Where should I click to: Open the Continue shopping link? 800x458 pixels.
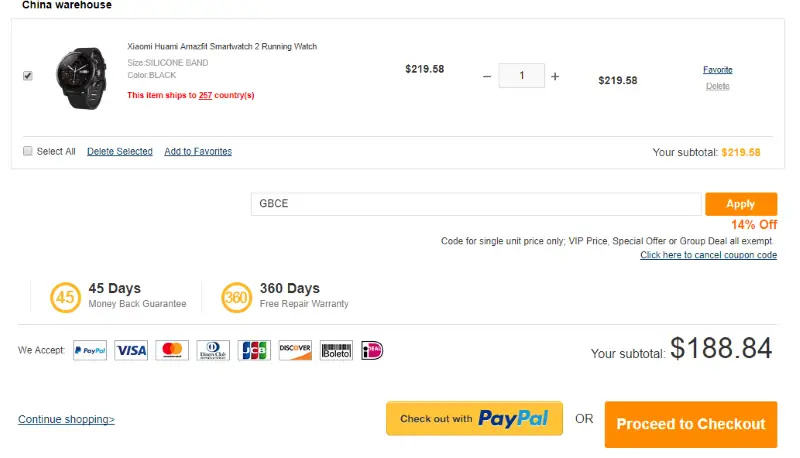(x=66, y=419)
